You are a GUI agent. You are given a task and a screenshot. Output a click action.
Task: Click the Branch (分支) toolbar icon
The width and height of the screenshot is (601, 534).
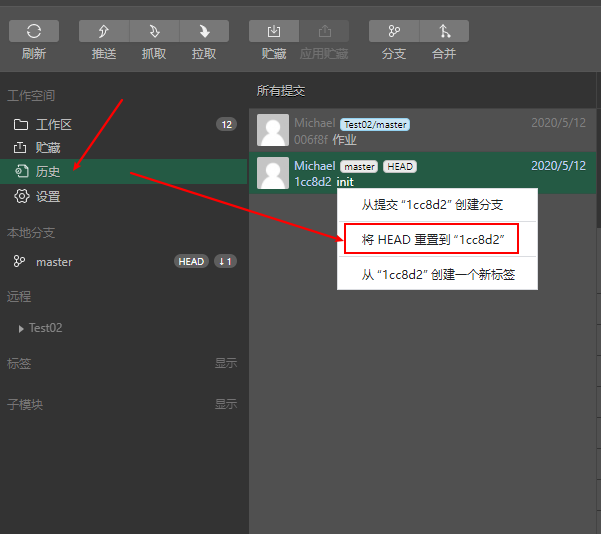tap(394, 32)
